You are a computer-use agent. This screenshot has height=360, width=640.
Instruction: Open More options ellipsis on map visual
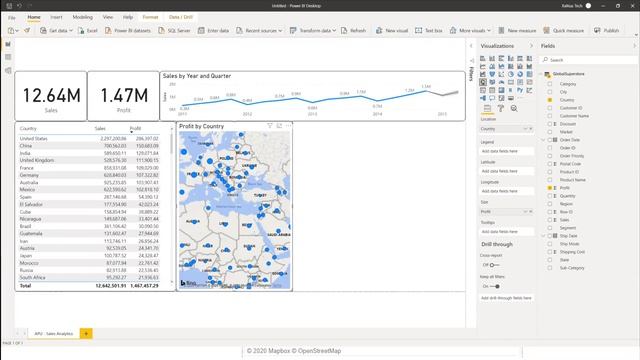point(288,126)
